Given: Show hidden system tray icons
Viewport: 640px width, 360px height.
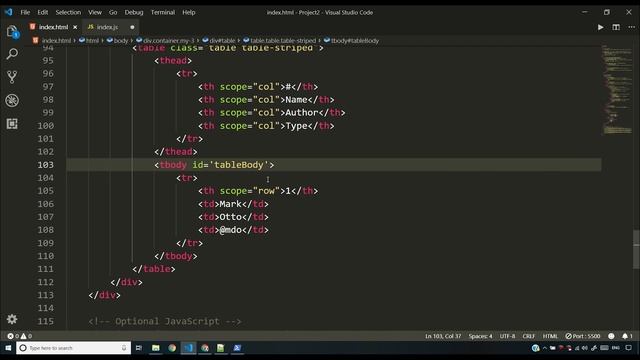Looking at the screenshot, I should (x=544, y=348).
